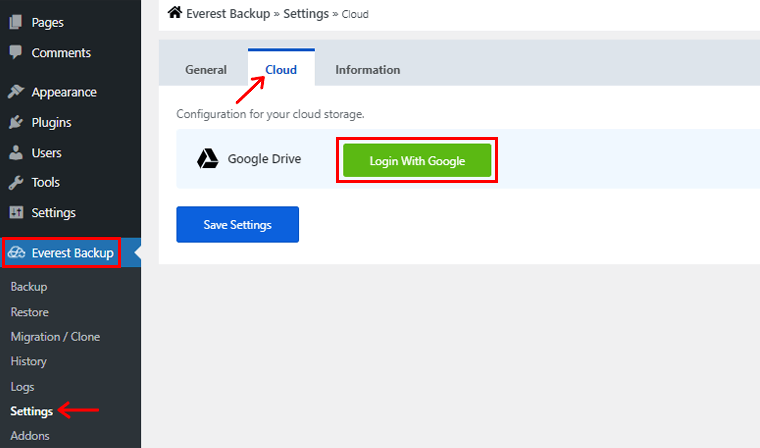Click the Pages menu icon
This screenshot has width=760, height=448.
[x=16, y=22]
